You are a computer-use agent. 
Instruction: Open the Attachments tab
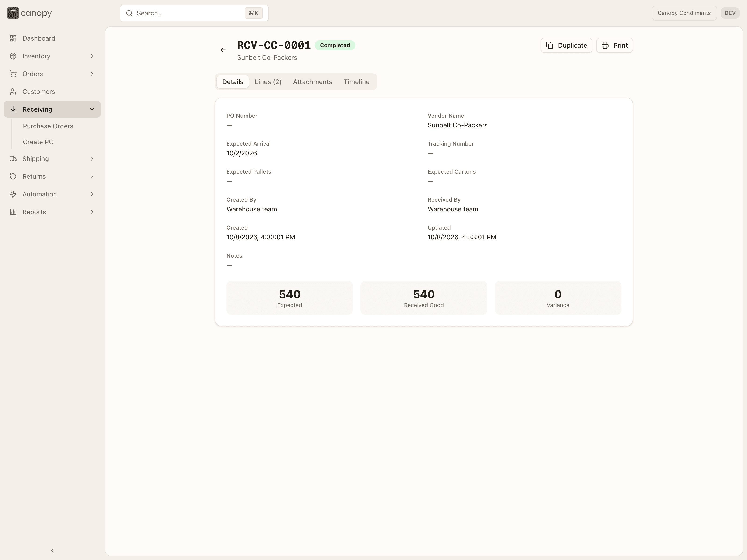(x=312, y=82)
